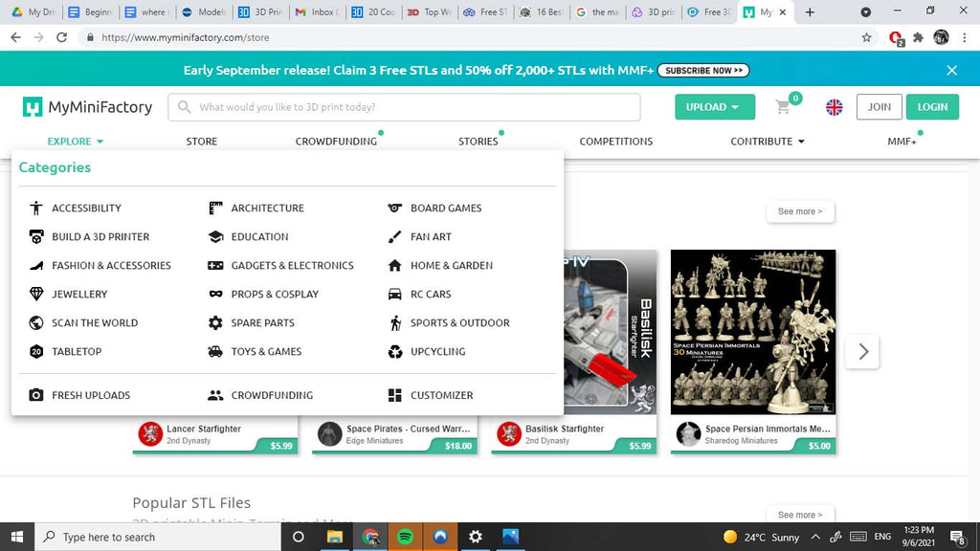Screen dimensions: 980x551
Task: Select the Customizer grid icon
Action: [395, 395]
